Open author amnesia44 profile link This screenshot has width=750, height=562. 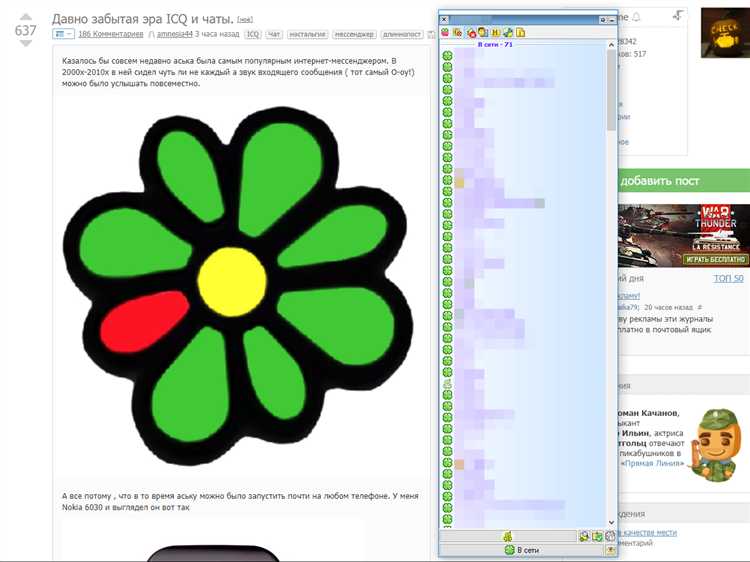point(175,34)
